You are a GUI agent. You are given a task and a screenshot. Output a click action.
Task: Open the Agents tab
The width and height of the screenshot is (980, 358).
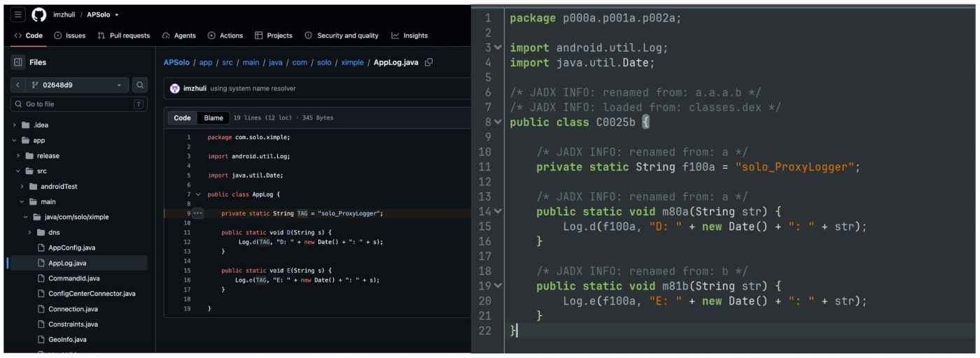pyautogui.click(x=178, y=36)
